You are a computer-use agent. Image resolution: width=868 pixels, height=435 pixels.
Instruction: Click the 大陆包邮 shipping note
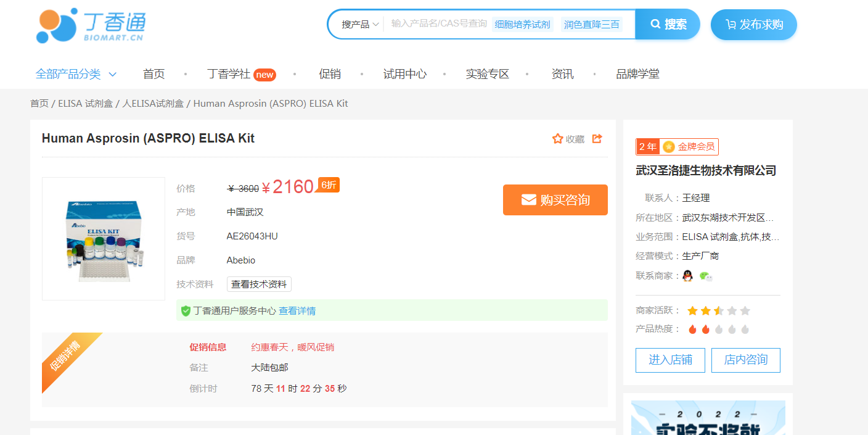[270, 368]
